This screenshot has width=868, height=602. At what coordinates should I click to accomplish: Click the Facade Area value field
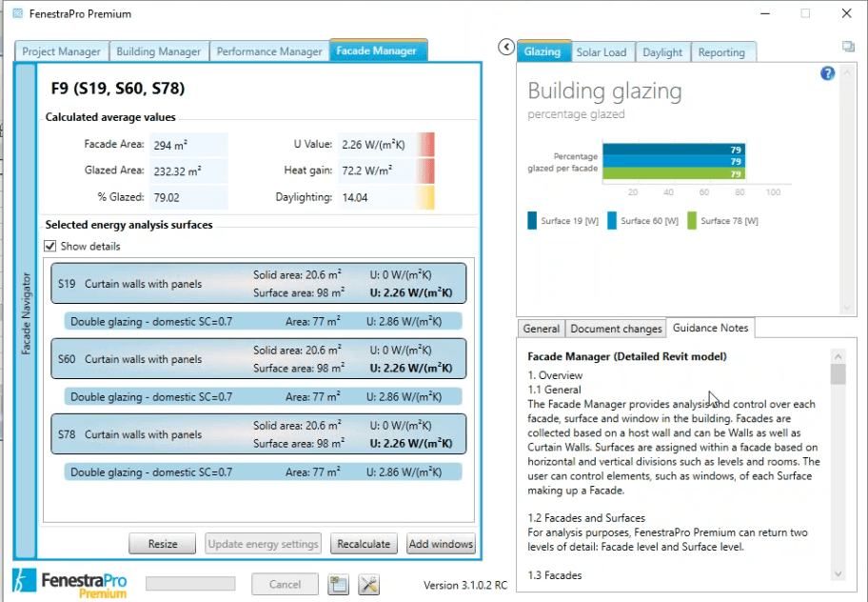[188, 145]
